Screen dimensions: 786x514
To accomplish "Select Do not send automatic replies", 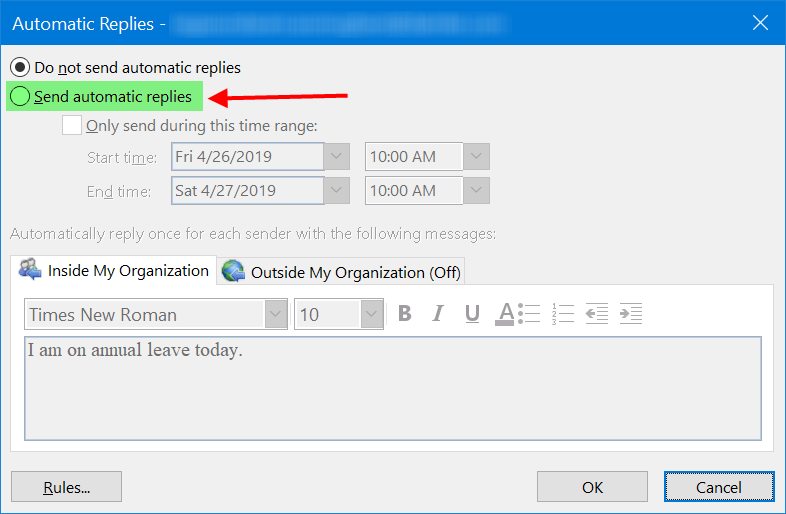I will click(20, 68).
